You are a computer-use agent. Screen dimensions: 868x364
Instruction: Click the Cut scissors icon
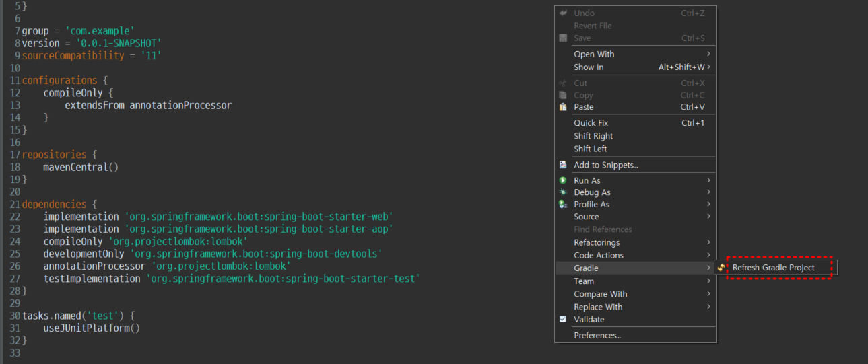(563, 83)
